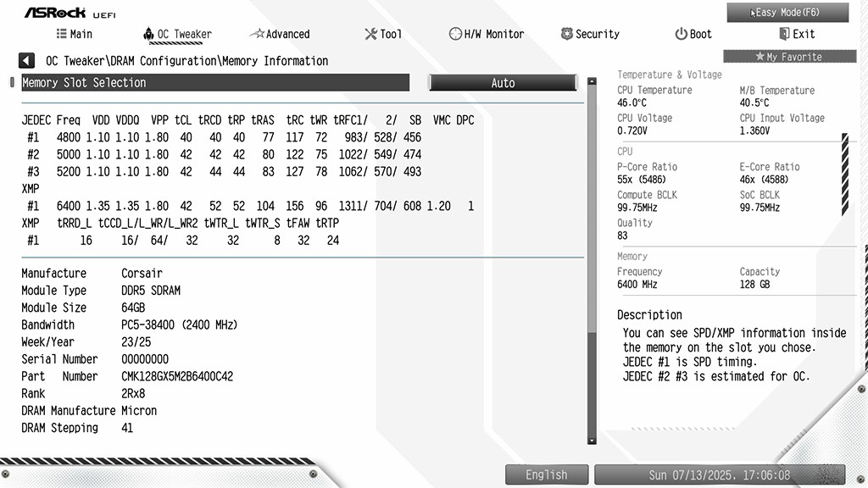Screen dimensions: 868x488
Task: Click the Main tab list icon
Action: [62, 34]
